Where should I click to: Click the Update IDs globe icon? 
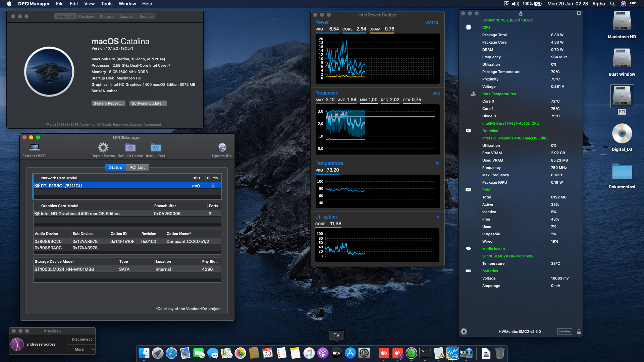[x=222, y=147]
